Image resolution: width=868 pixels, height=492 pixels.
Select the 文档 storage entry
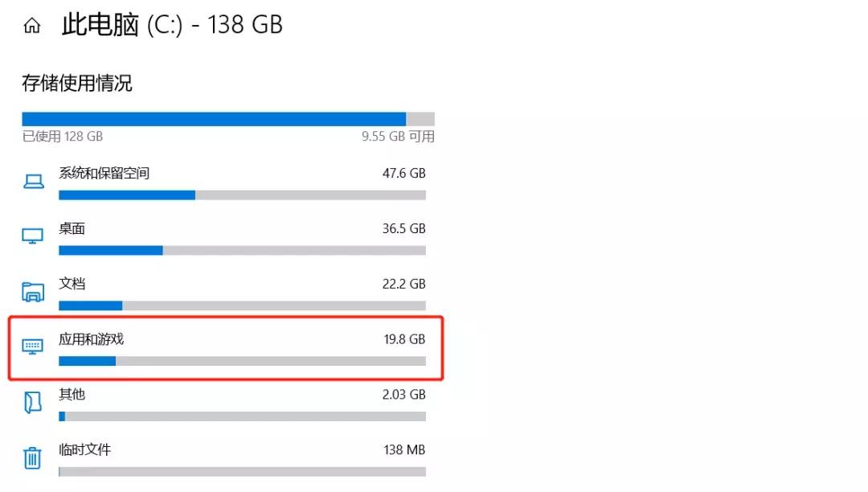(x=72, y=284)
